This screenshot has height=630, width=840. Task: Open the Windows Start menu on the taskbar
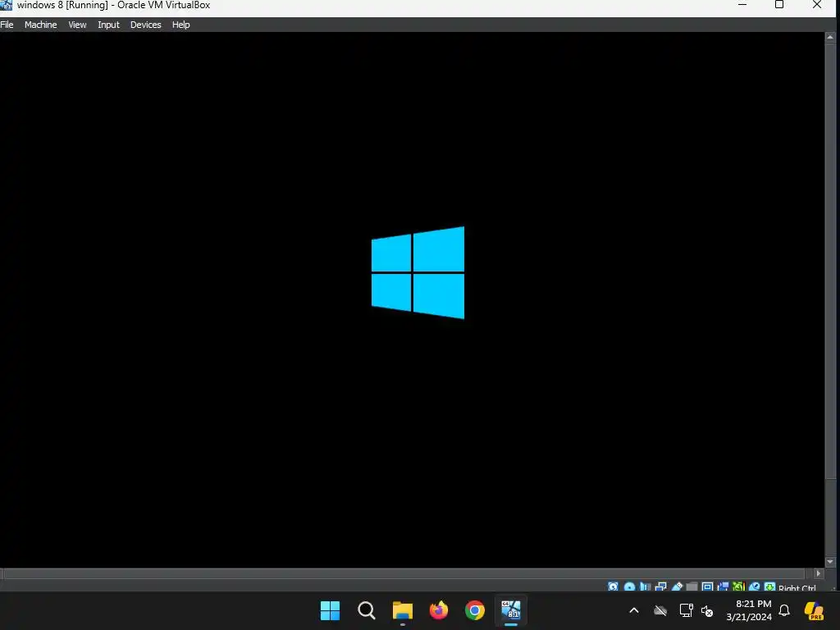point(330,610)
